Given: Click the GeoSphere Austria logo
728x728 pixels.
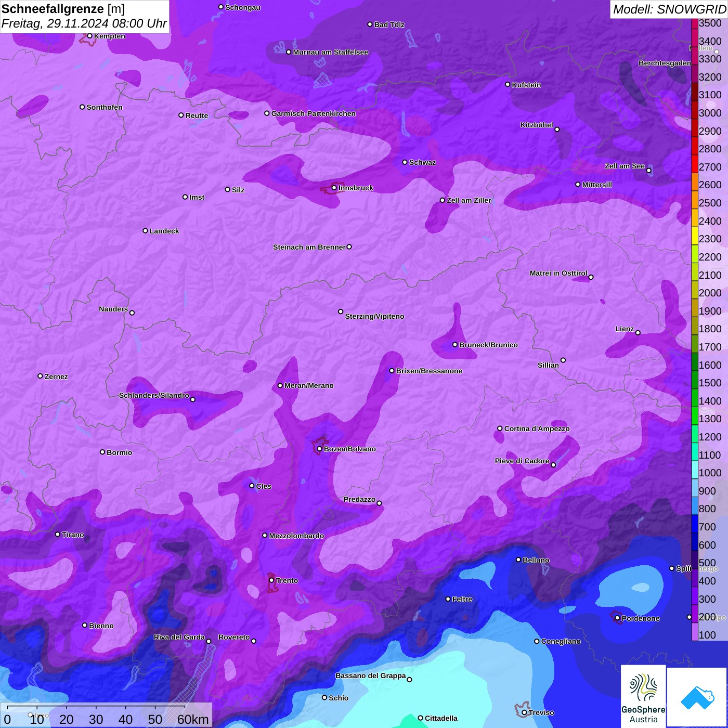Looking at the screenshot, I should coord(643,696).
